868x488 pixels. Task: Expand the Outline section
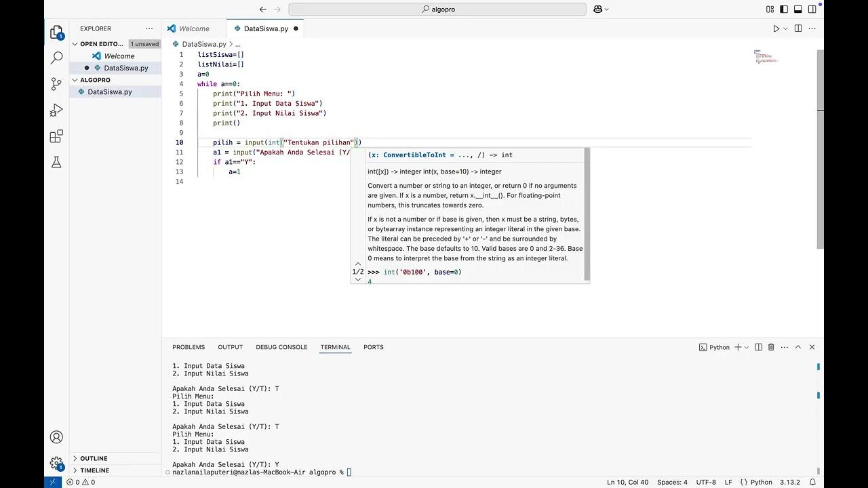coord(94,458)
